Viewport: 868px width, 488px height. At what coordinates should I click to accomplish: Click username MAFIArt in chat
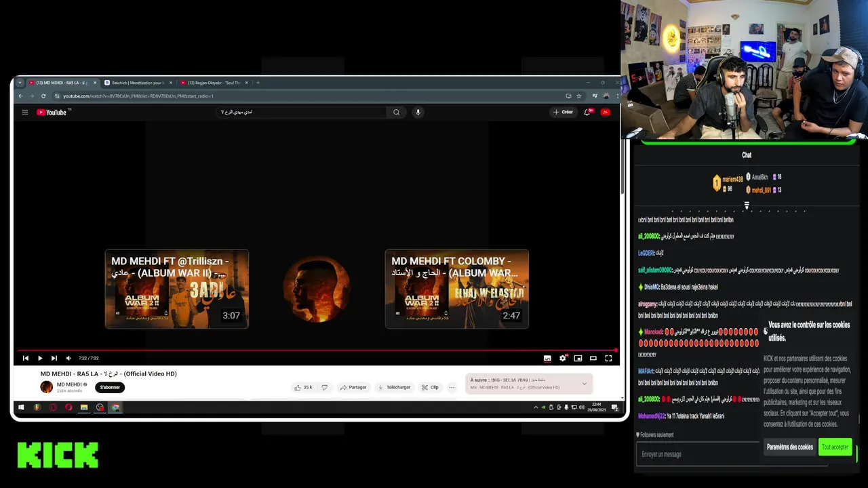pos(646,371)
